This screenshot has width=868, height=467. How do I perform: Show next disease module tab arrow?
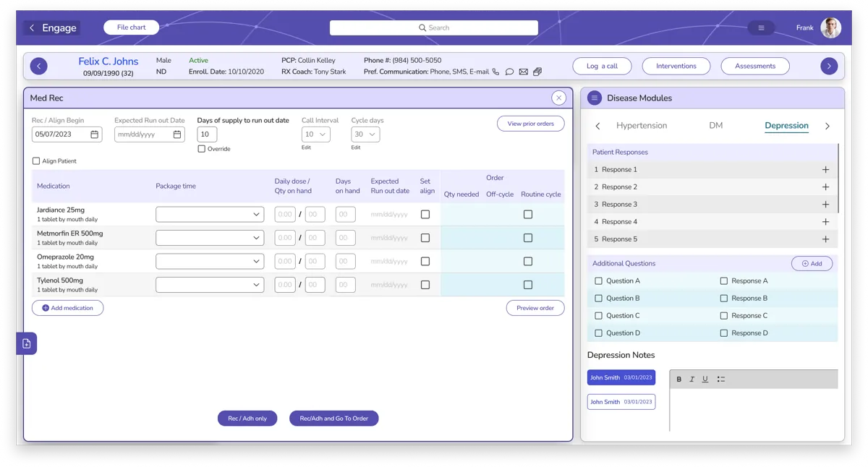[827, 126]
